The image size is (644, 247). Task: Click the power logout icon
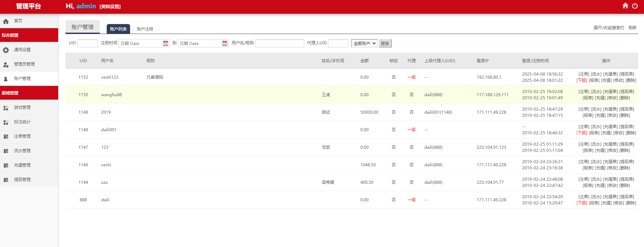coord(635,5)
